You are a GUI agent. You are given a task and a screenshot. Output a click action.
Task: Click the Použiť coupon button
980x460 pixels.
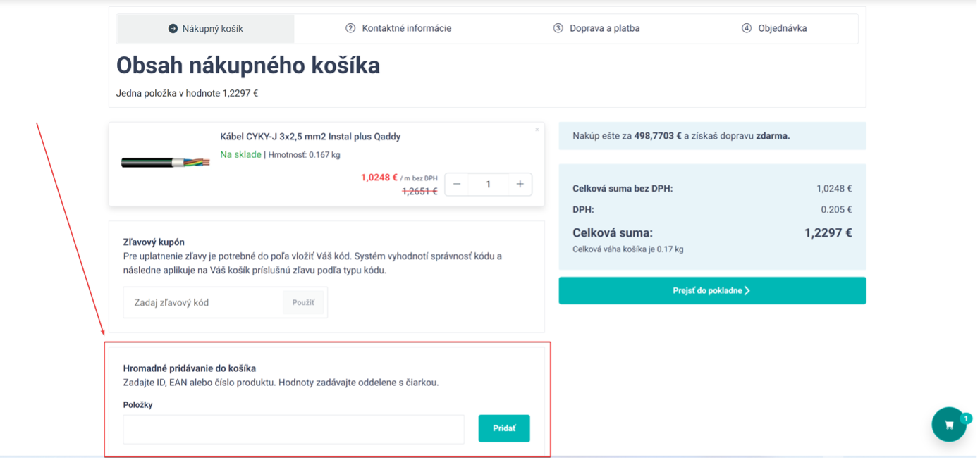[x=303, y=302]
